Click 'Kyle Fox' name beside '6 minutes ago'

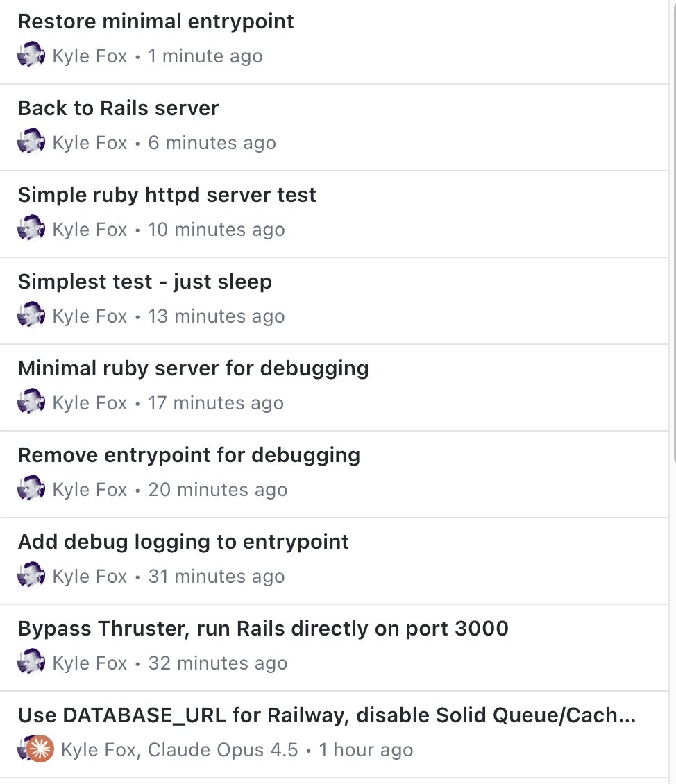pyautogui.click(x=90, y=143)
